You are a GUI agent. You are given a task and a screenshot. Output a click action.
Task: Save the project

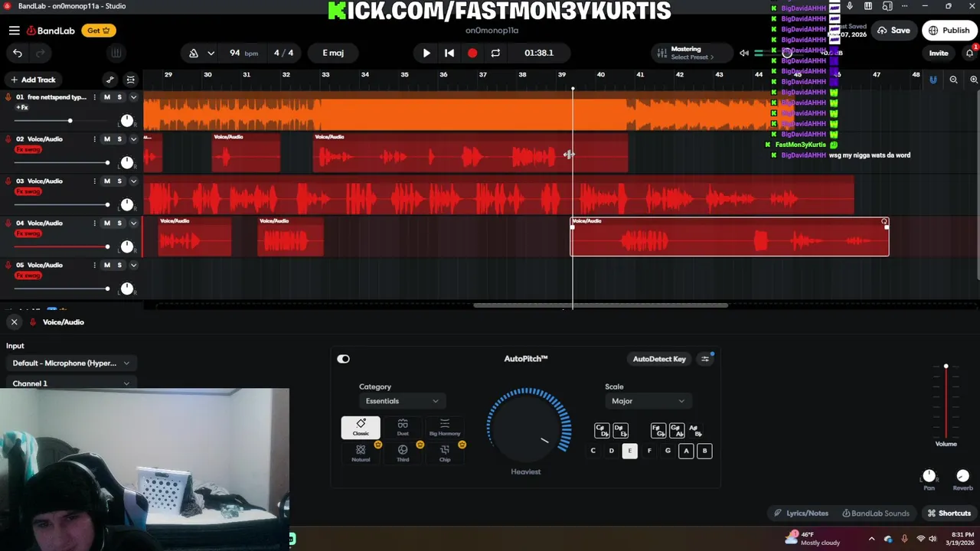[x=893, y=31]
